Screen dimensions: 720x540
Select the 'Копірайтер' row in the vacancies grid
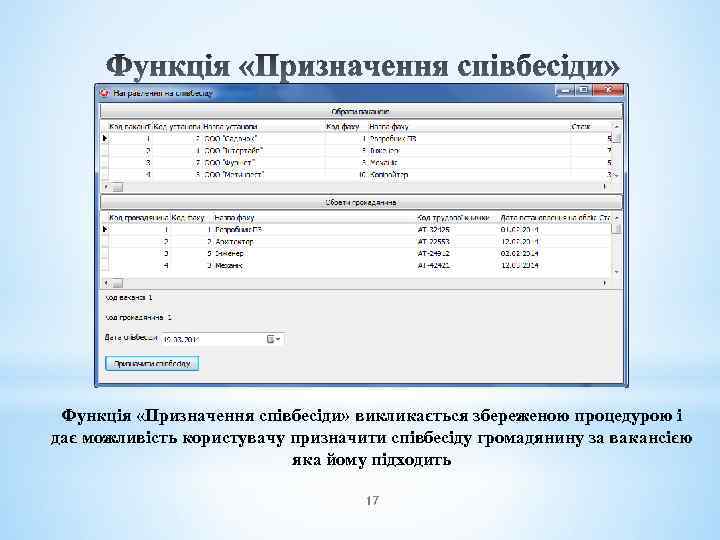click(x=358, y=174)
